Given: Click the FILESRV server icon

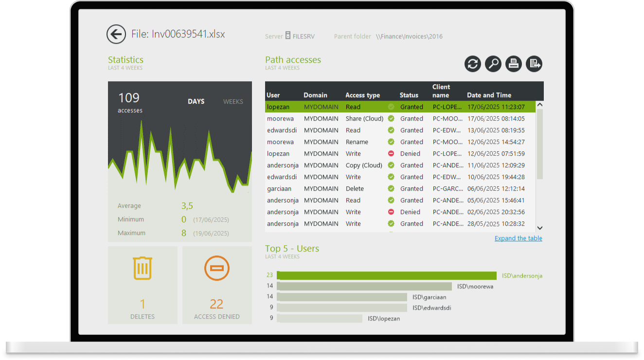Looking at the screenshot, I should pyautogui.click(x=288, y=36).
